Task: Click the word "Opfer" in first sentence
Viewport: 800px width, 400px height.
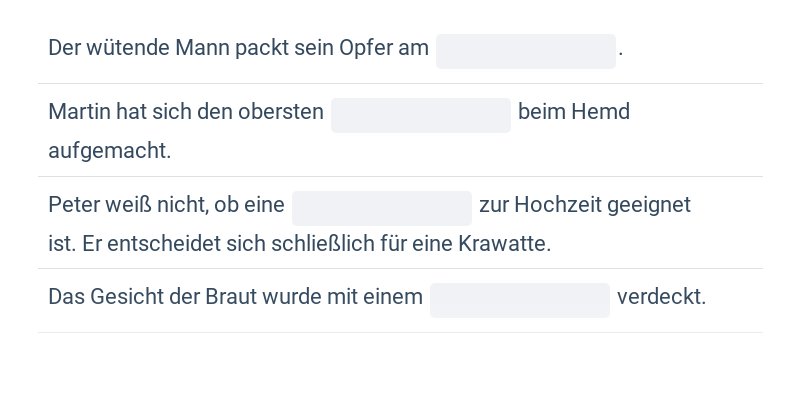Action: point(365,48)
